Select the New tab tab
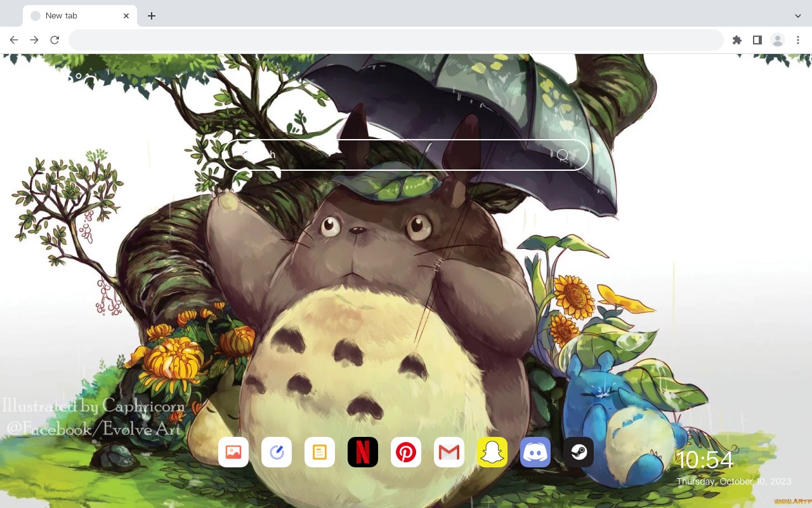812x508 pixels. (x=80, y=16)
